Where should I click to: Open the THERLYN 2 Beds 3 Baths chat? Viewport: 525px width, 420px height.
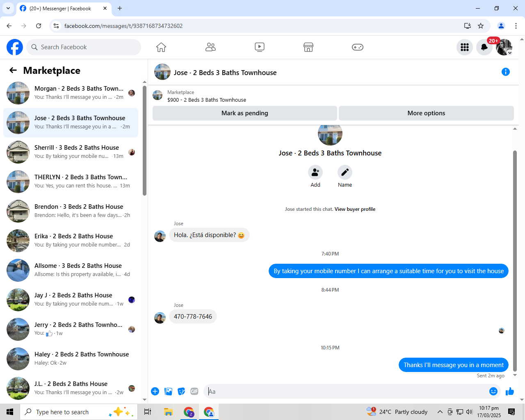(71, 182)
